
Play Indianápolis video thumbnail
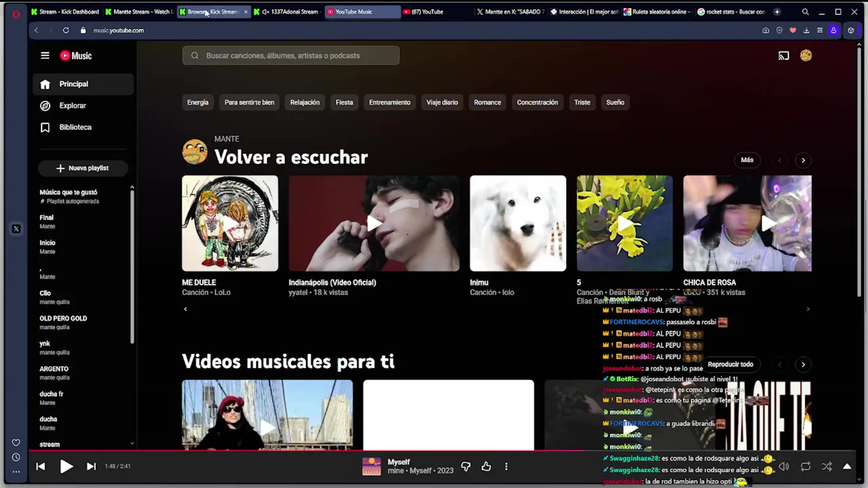pyautogui.click(x=374, y=224)
